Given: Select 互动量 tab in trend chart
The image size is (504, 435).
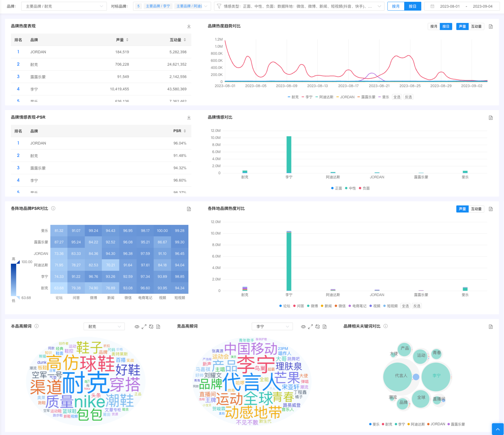Looking at the screenshot, I should coord(476,26).
